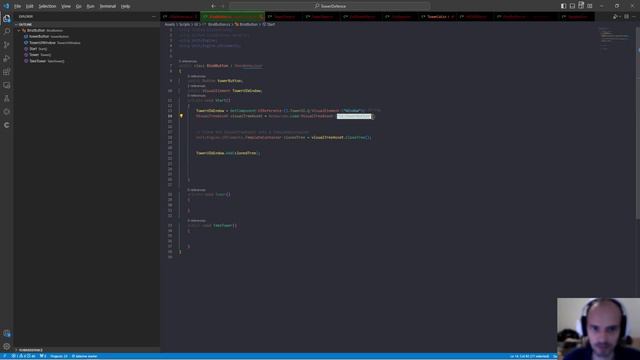Open the Edit menu

click(x=29, y=6)
